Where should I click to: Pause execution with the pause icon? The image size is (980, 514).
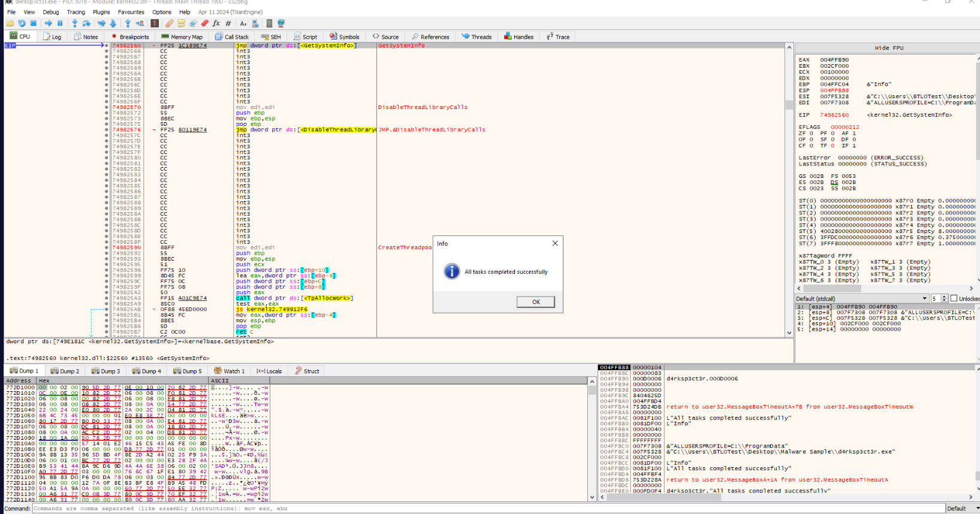[60, 23]
